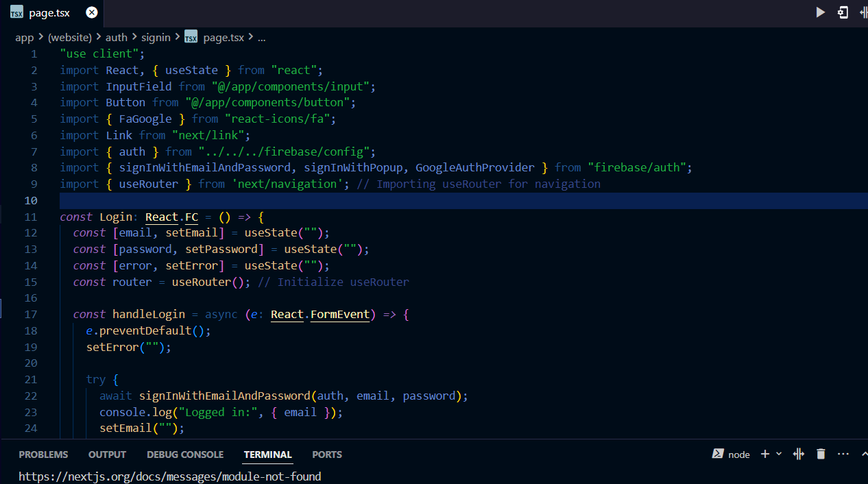Click the device settings icon in editor toolbar
This screenshot has width=868, height=484.
click(843, 12)
